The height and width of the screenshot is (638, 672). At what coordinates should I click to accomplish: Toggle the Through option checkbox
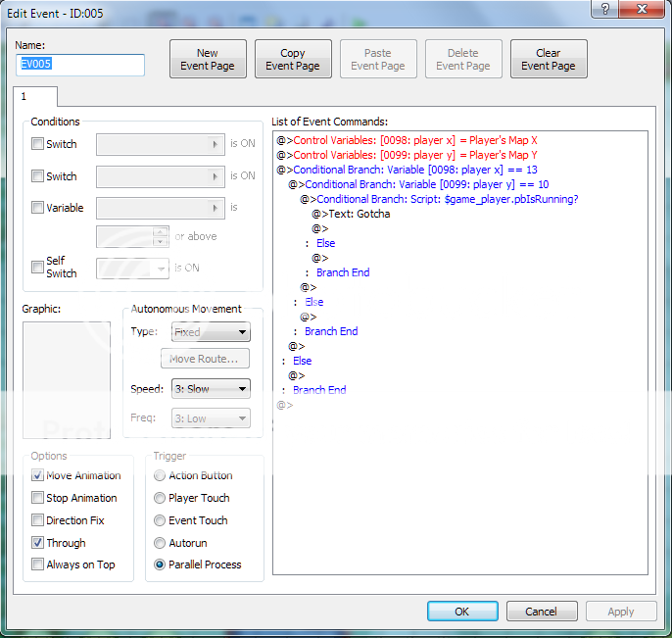(x=38, y=543)
